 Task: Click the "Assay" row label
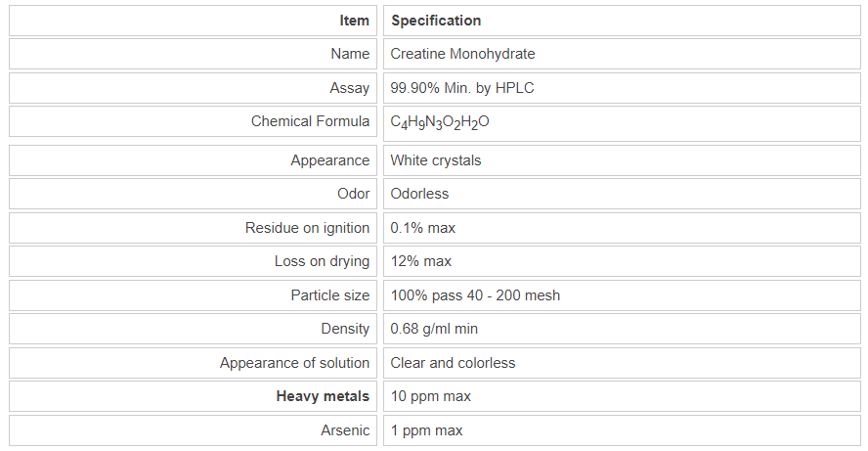[349, 88]
